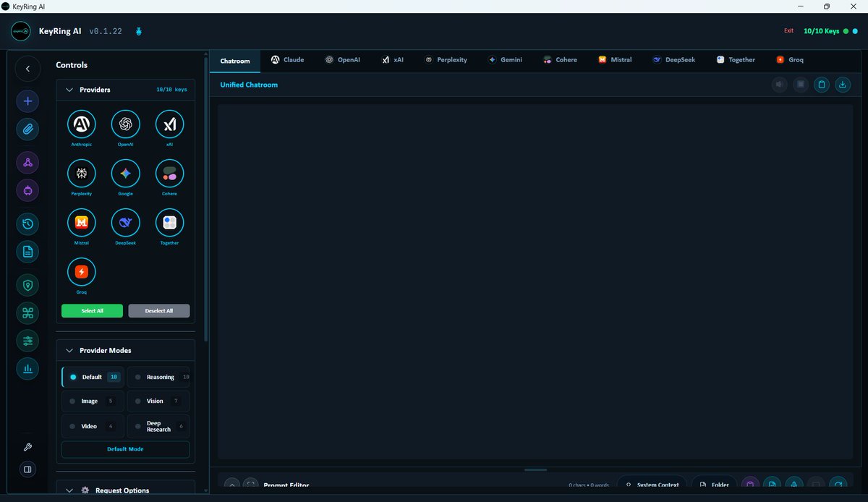Switch to the Groq tab
This screenshot has height=502, width=868.
[x=790, y=60]
